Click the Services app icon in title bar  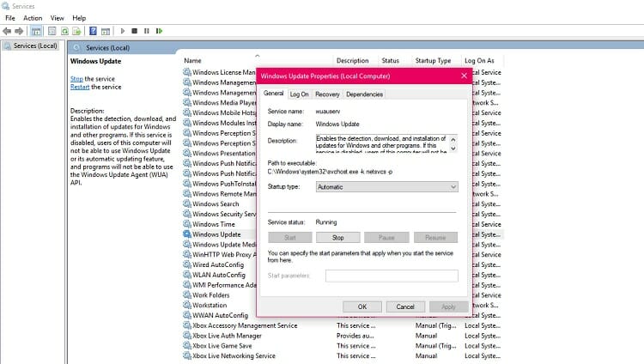pos(5,6)
